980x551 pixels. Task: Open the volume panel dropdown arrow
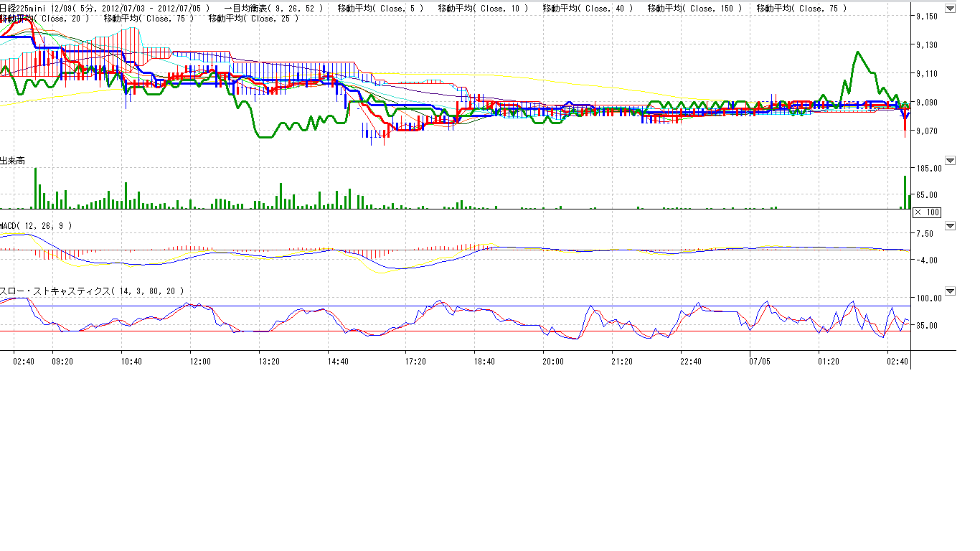(950, 161)
